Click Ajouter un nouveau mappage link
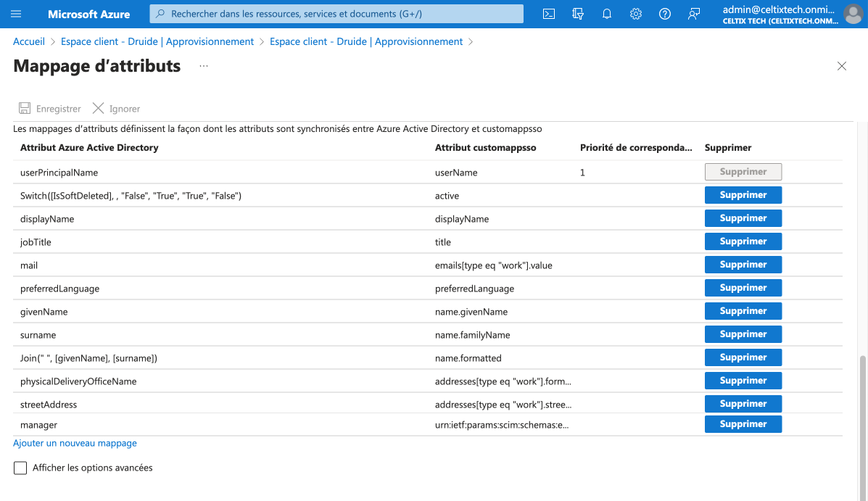868x501 pixels. click(x=75, y=443)
